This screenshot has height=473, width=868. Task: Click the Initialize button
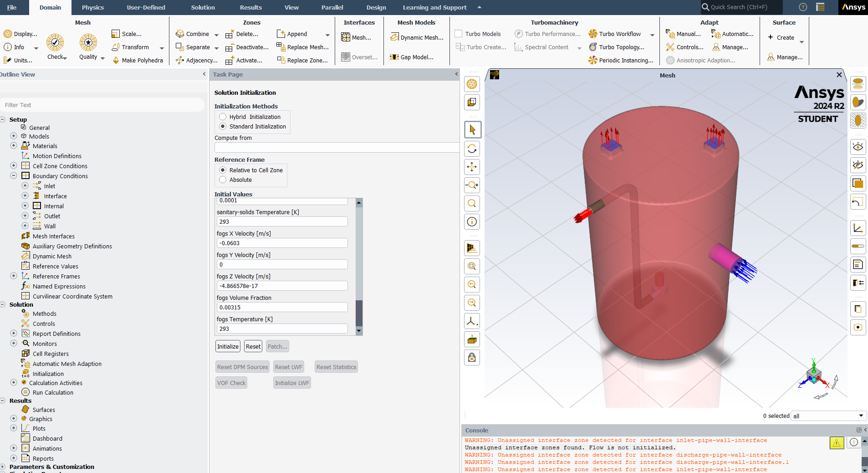click(x=228, y=346)
